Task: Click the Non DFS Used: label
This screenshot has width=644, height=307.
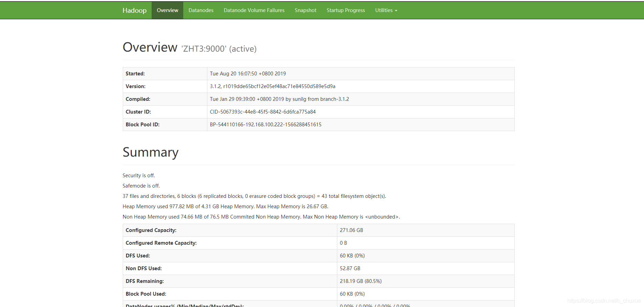Action: pyautogui.click(x=144, y=268)
